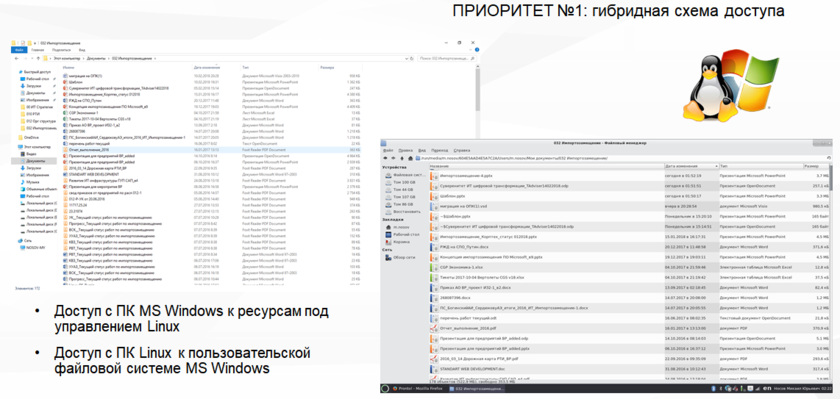Open the Главная ribbon tab in Windows Explorer
The image size is (840, 399).
[38, 49]
